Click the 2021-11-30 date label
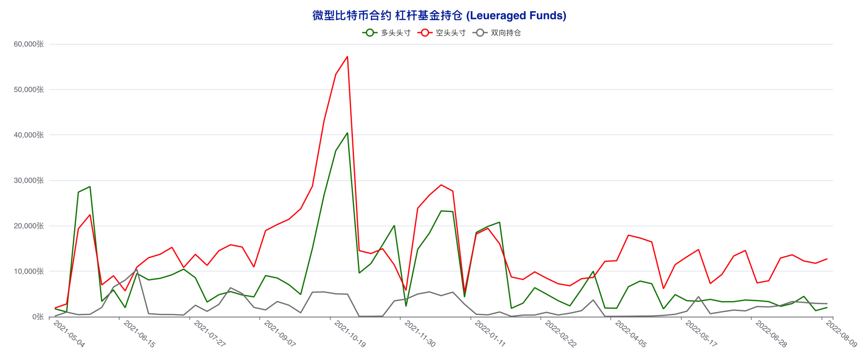Screen dimensions: 868x357 [x=420, y=334]
